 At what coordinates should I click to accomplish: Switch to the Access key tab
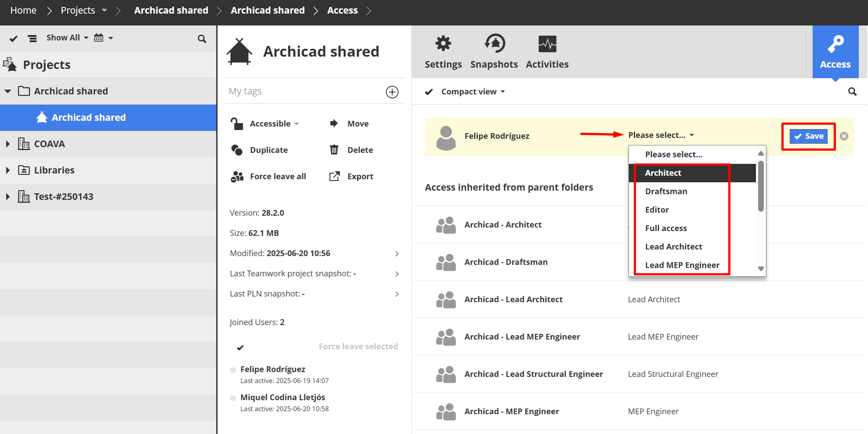[835, 52]
